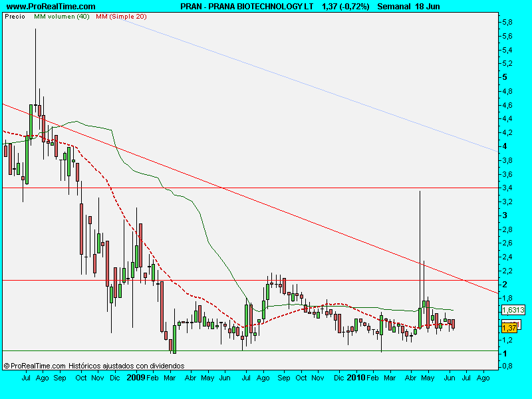
Task: Click the Feb label right after 2010
Action: coord(372,378)
